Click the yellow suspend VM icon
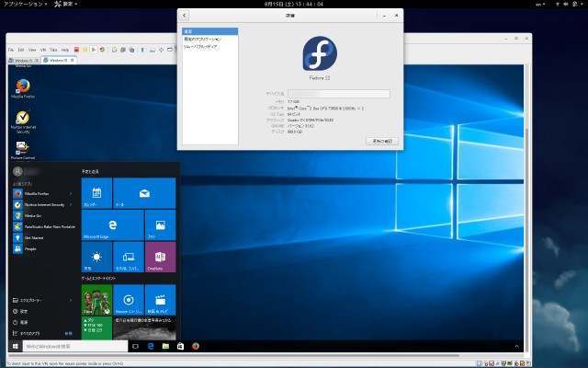 coord(85,50)
